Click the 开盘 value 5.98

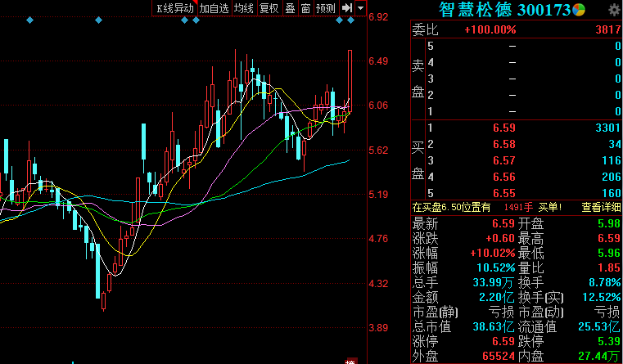point(609,223)
